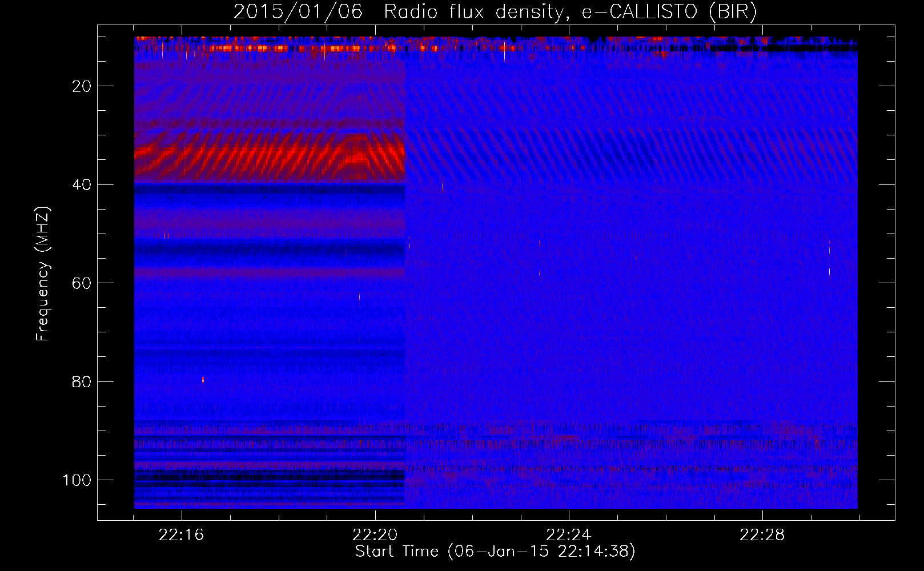
Task: Click the plot title '2015/01/06 Radio flux density'
Action: click(x=495, y=12)
